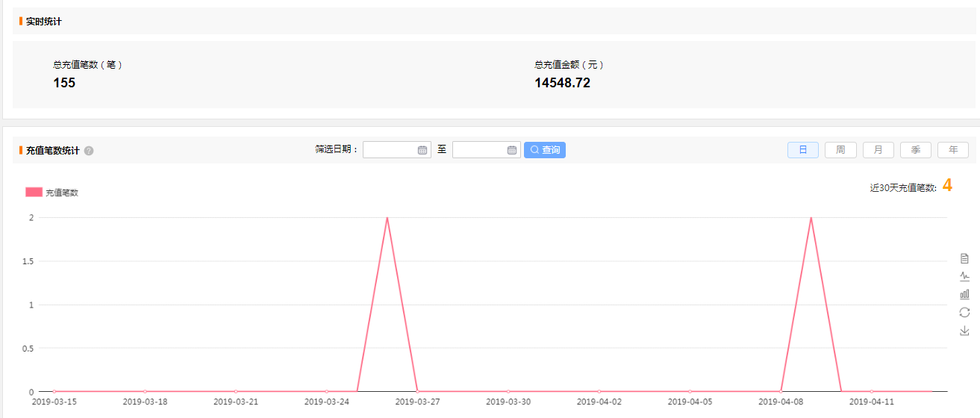Switch to 年 yearly view
980x418 pixels.
click(x=953, y=150)
